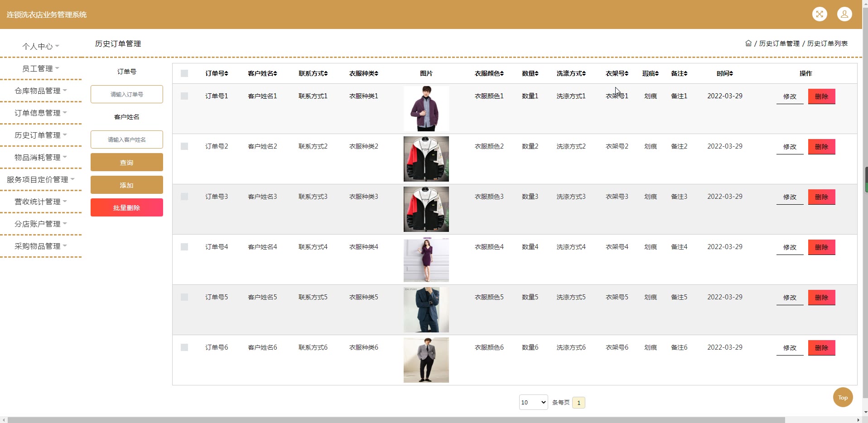The width and height of the screenshot is (868, 423).
Task: Expand 服务项目定价管理 in the sidebar
Action: (41, 179)
